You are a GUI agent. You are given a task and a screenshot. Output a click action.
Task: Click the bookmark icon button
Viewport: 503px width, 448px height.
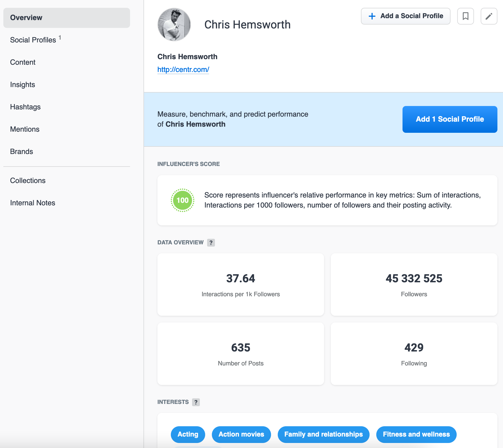pyautogui.click(x=465, y=16)
